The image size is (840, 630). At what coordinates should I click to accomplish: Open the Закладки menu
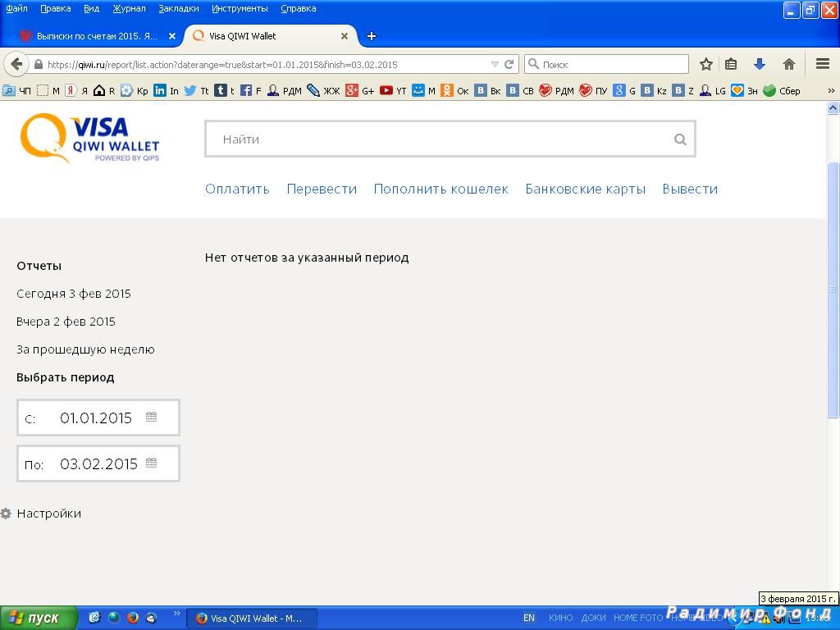click(178, 8)
